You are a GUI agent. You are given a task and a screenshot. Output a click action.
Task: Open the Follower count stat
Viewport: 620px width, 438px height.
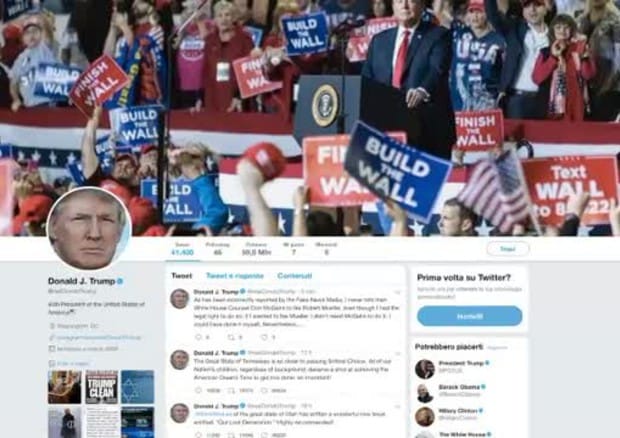point(256,249)
